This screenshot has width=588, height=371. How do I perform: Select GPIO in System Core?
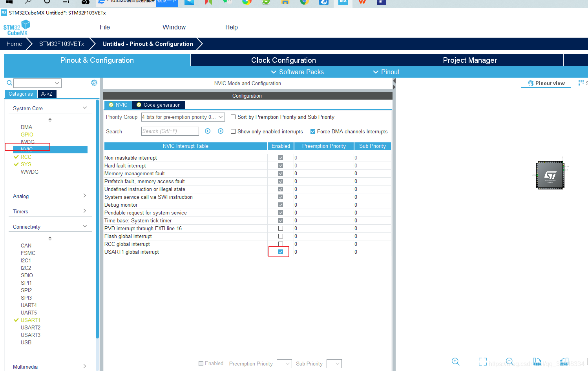27,135
